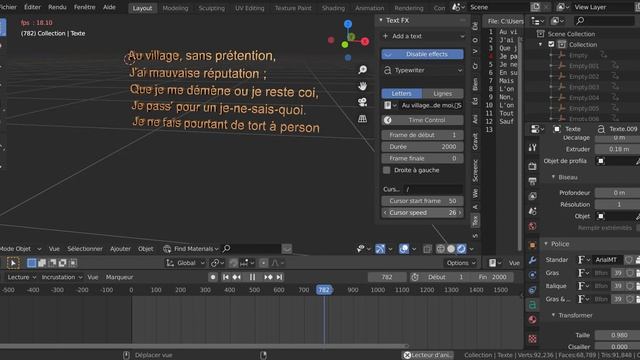Jump to previous keyframe

point(237,277)
